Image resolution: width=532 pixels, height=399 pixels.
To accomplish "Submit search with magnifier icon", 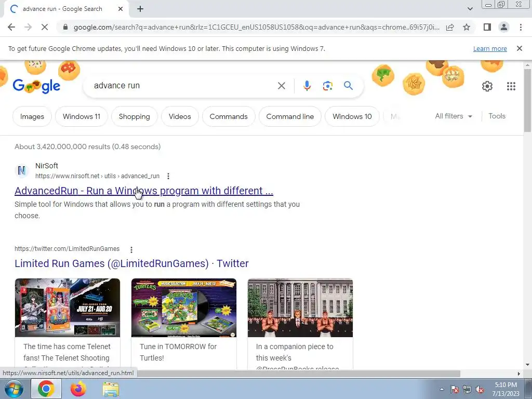I will pos(348,86).
